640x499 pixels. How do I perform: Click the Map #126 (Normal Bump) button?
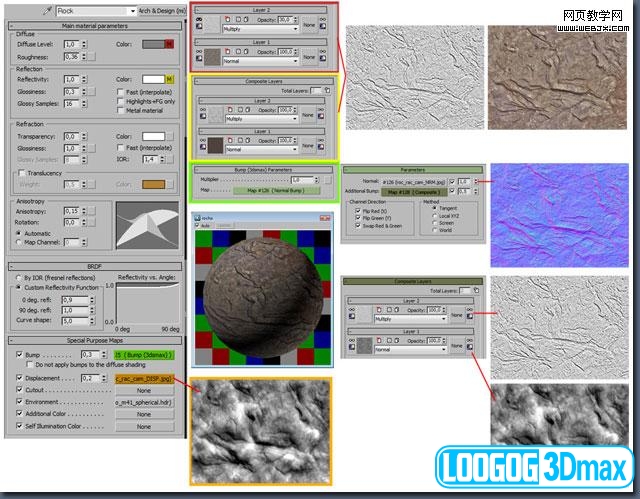(276, 191)
